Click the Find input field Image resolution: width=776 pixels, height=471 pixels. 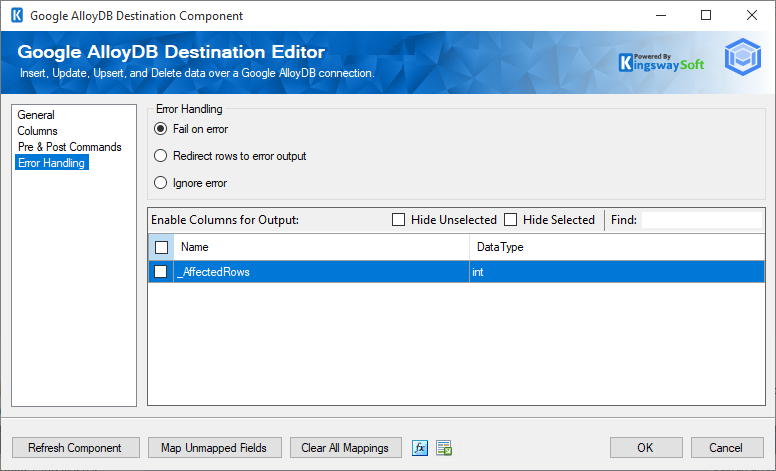point(702,220)
